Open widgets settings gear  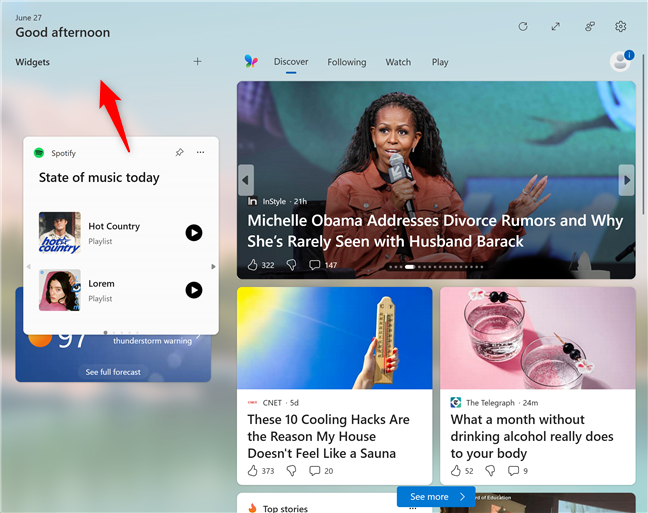coord(620,26)
